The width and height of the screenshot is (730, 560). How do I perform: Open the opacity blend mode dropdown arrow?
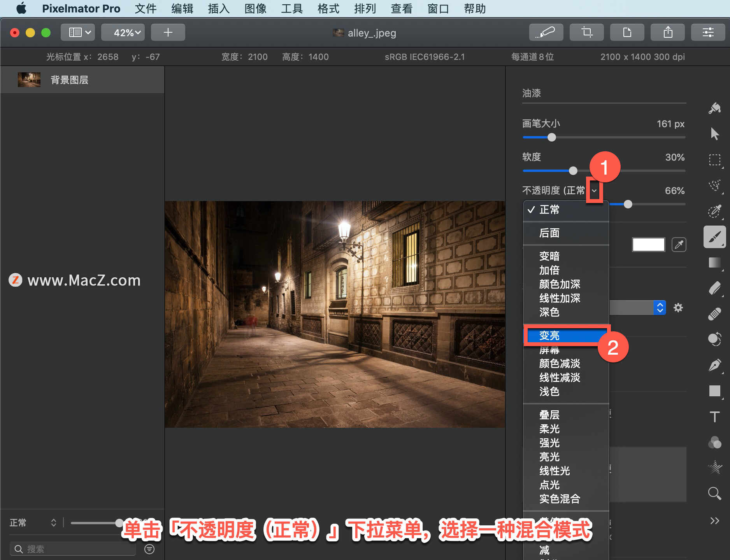point(594,191)
